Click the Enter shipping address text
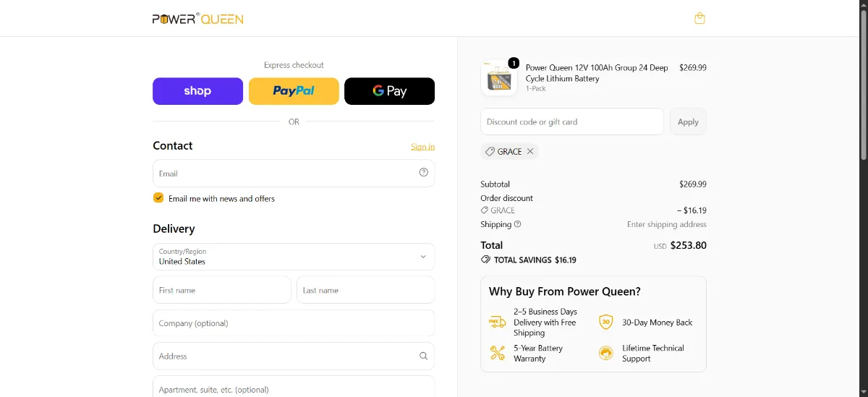Image resolution: width=868 pixels, height=397 pixels. [x=667, y=224]
